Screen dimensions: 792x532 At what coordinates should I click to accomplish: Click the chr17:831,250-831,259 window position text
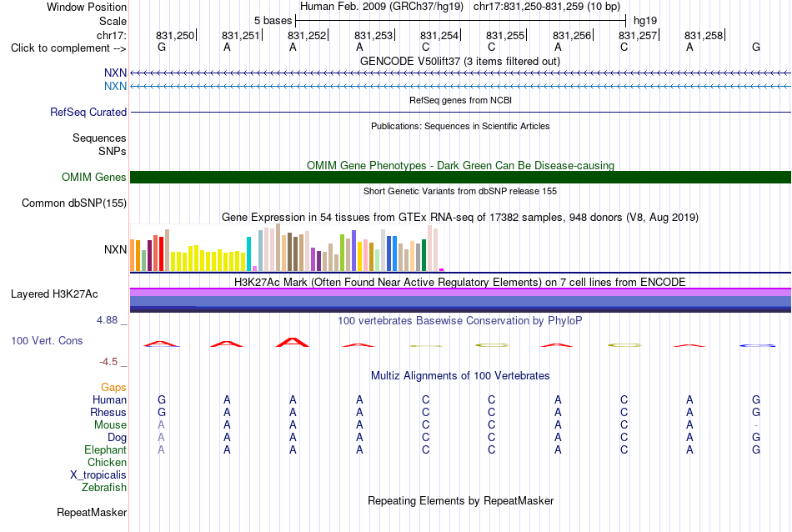click(547, 7)
